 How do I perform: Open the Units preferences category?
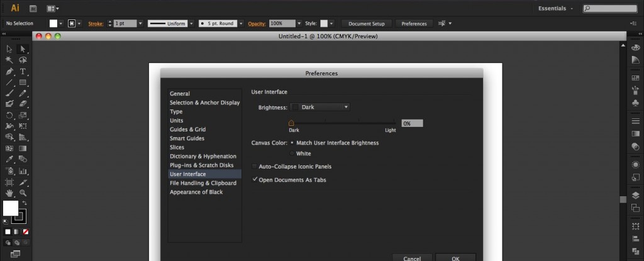click(177, 120)
